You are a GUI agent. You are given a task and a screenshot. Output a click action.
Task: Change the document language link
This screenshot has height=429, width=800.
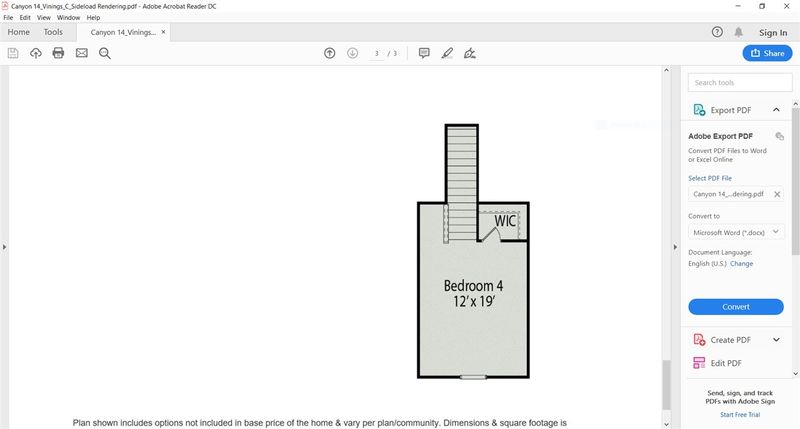[741, 264]
